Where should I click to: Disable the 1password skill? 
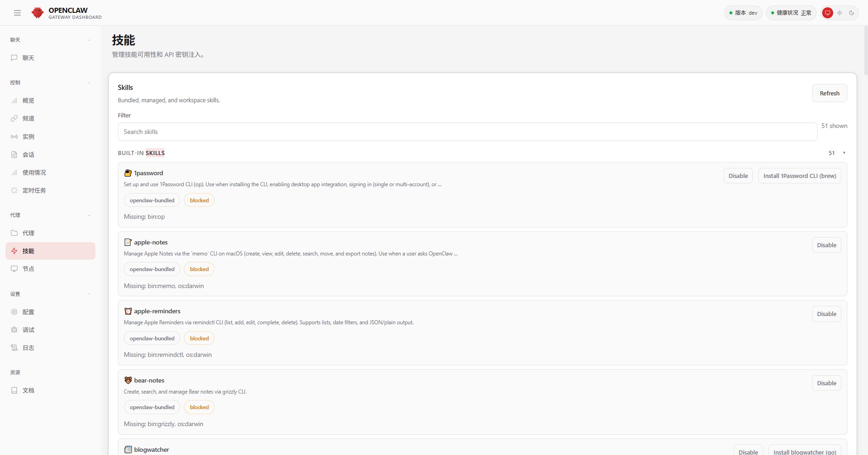coord(738,176)
